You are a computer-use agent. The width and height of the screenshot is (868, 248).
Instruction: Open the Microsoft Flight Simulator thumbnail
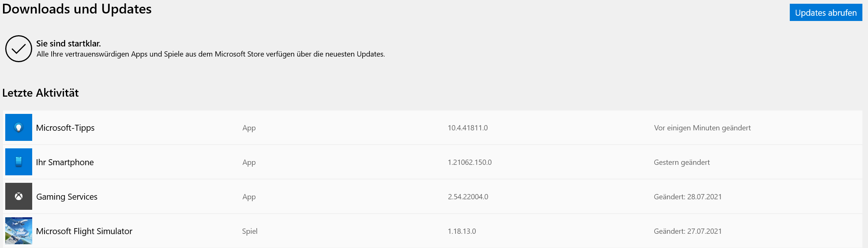tap(19, 231)
